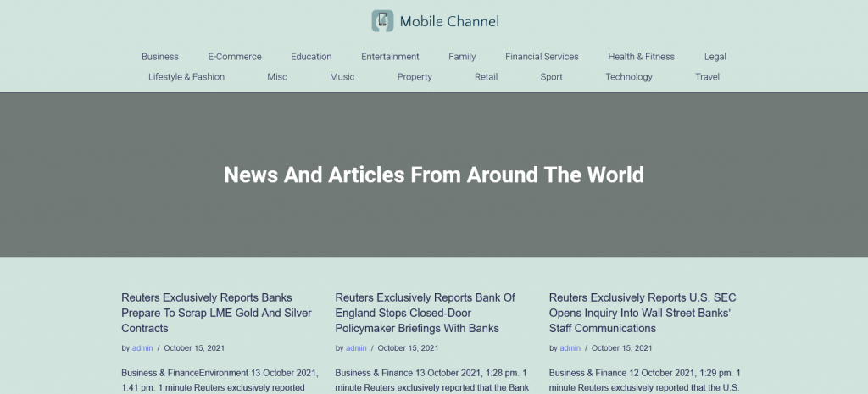Click admin author link under SEC article

[570, 348]
